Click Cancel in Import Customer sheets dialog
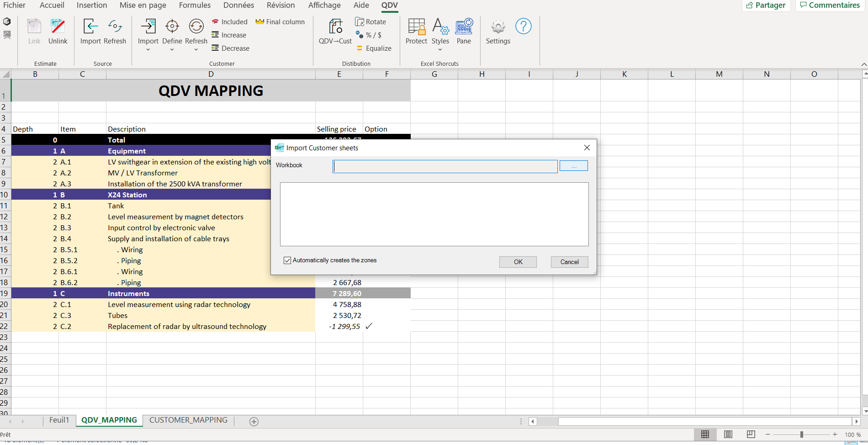 570,262
